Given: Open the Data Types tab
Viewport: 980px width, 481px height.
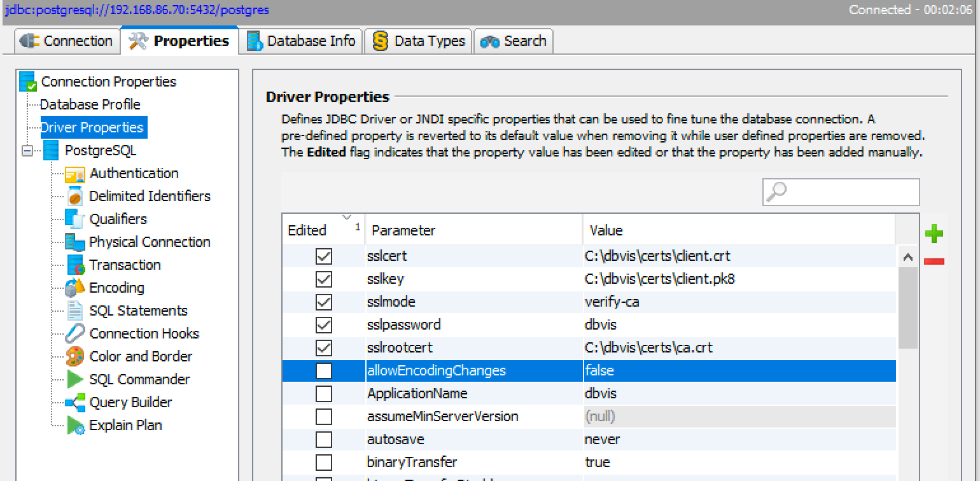Looking at the screenshot, I should point(419,41).
